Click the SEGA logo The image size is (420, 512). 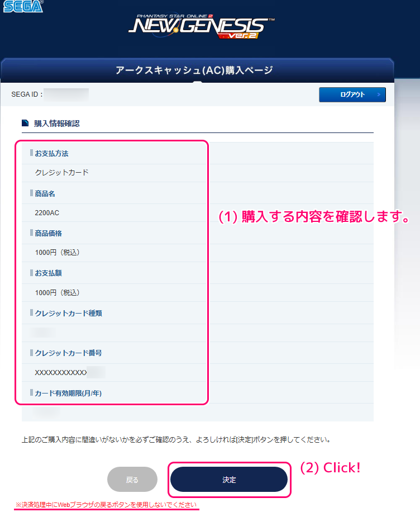tap(23, 6)
